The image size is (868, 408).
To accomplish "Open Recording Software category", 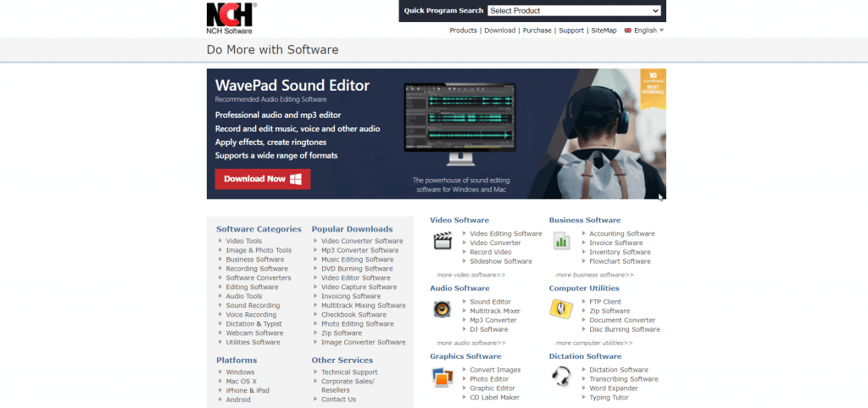I will pyautogui.click(x=257, y=269).
